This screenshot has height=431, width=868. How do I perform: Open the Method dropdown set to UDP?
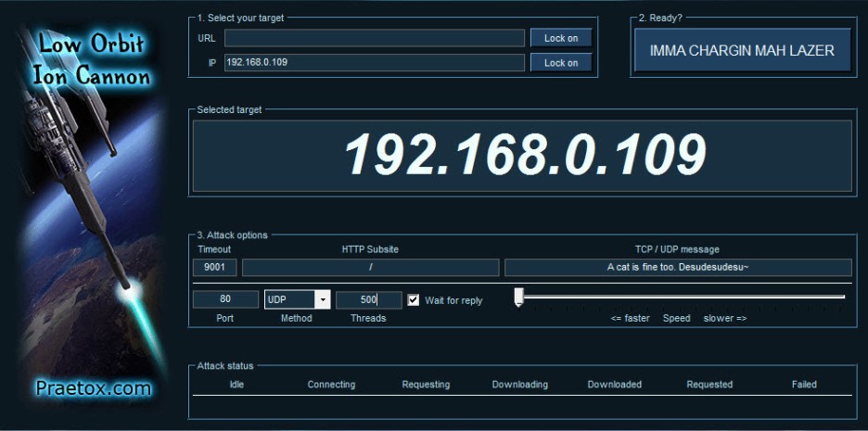click(x=298, y=299)
